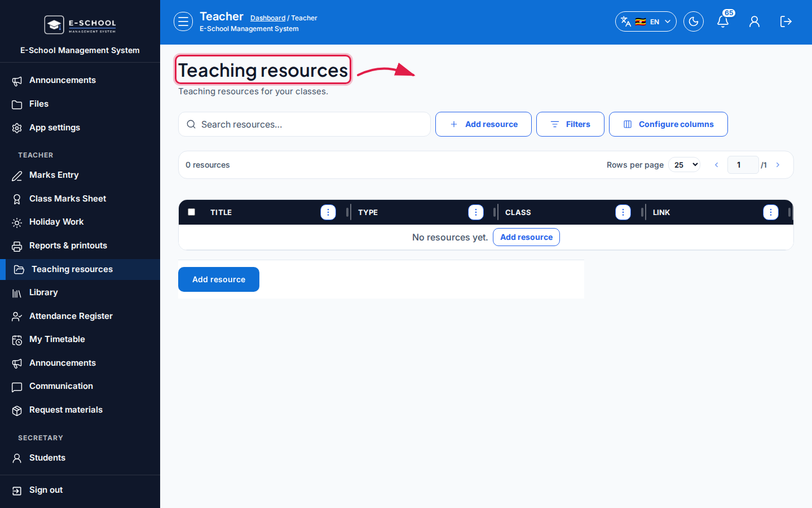Click the page number input field
Image resolution: width=812 pixels, height=508 pixels.
(743, 165)
